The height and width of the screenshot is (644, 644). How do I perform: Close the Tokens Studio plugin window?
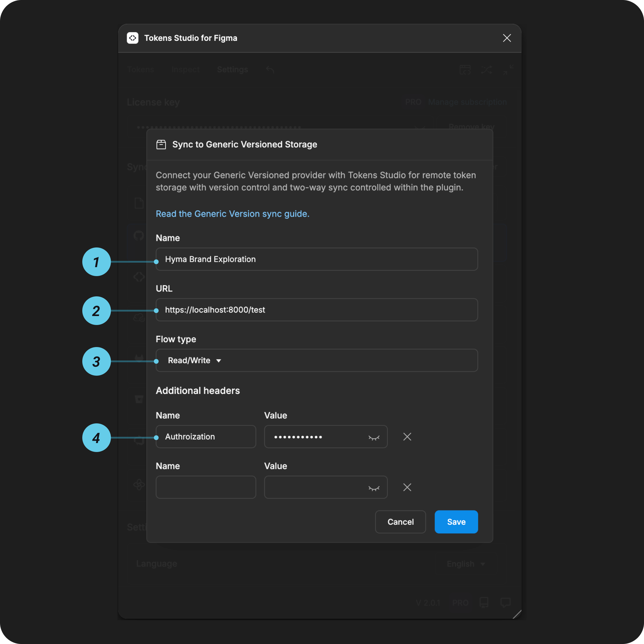click(x=507, y=38)
